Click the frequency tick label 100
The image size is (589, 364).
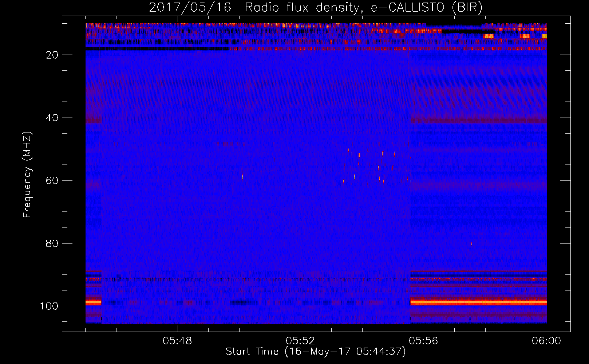pos(49,306)
